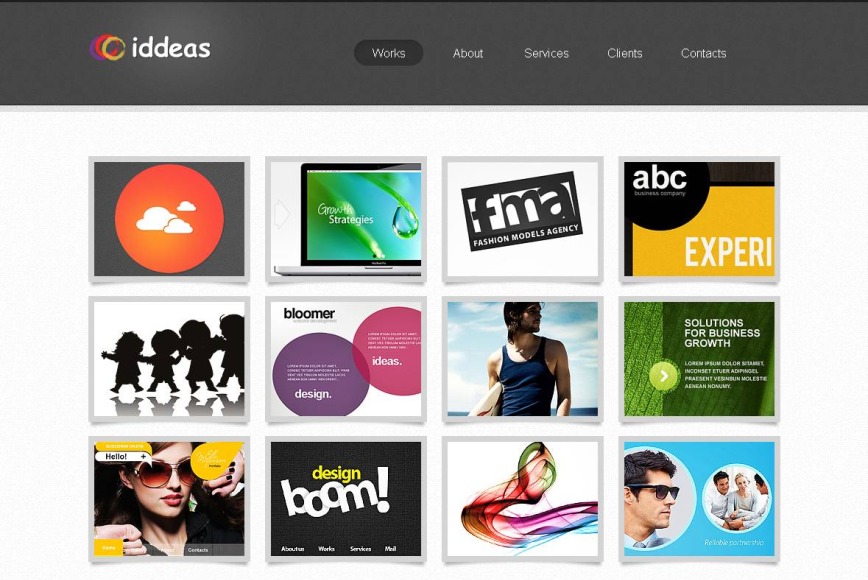
Task: Click the FMA Fashion Models Agency logo
Action: coord(521,212)
